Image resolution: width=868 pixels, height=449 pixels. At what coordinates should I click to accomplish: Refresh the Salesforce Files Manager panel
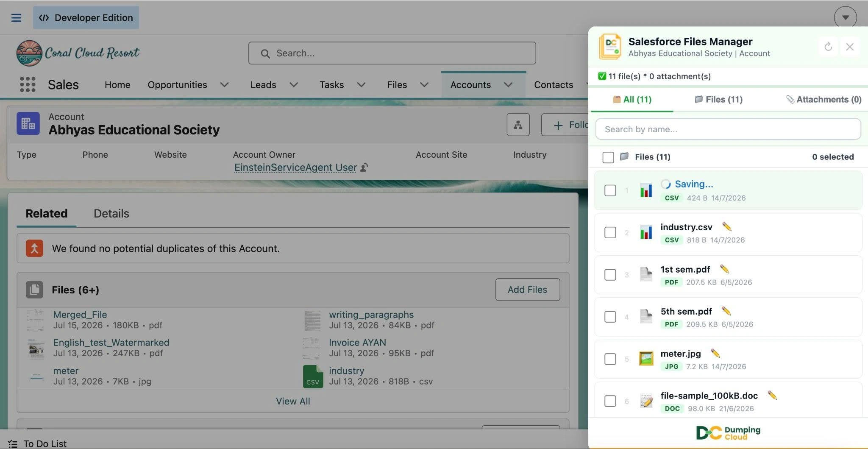[828, 47]
